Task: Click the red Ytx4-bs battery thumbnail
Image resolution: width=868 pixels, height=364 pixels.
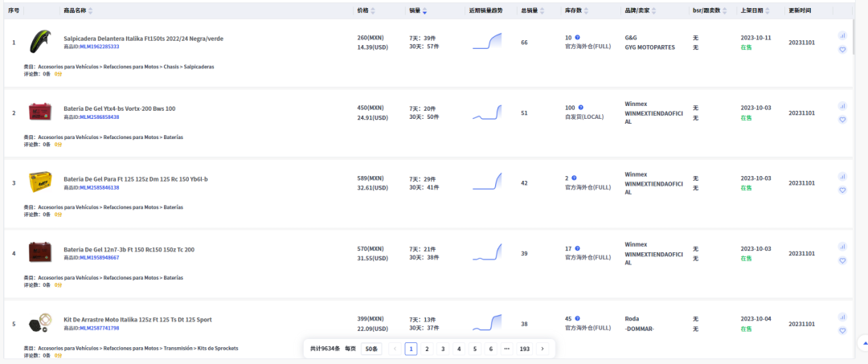Action: (40, 112)
